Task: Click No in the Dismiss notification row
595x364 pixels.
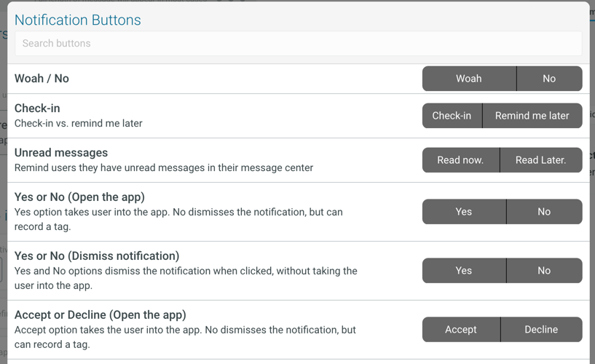Action: 545,271
